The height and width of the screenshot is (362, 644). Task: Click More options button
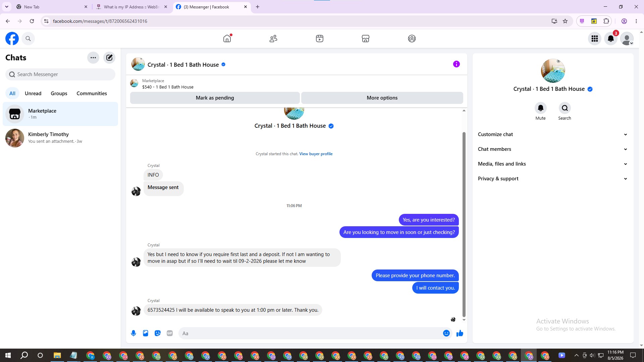click(382, 98)
